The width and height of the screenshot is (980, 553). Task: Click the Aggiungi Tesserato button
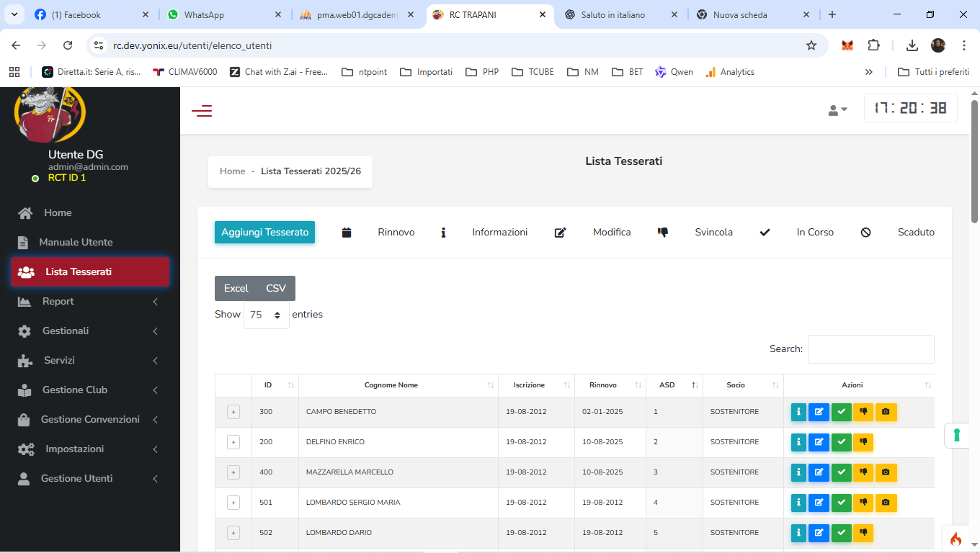pos(264,233)
